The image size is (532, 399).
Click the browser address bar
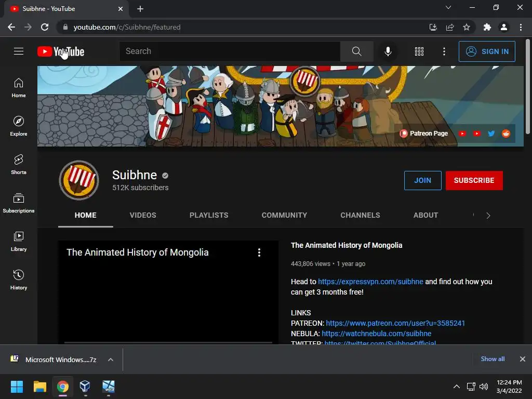(237, 27)
